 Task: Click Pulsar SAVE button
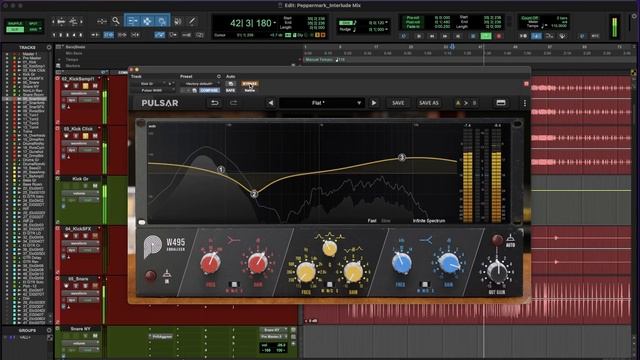click(x=398, y=103)
